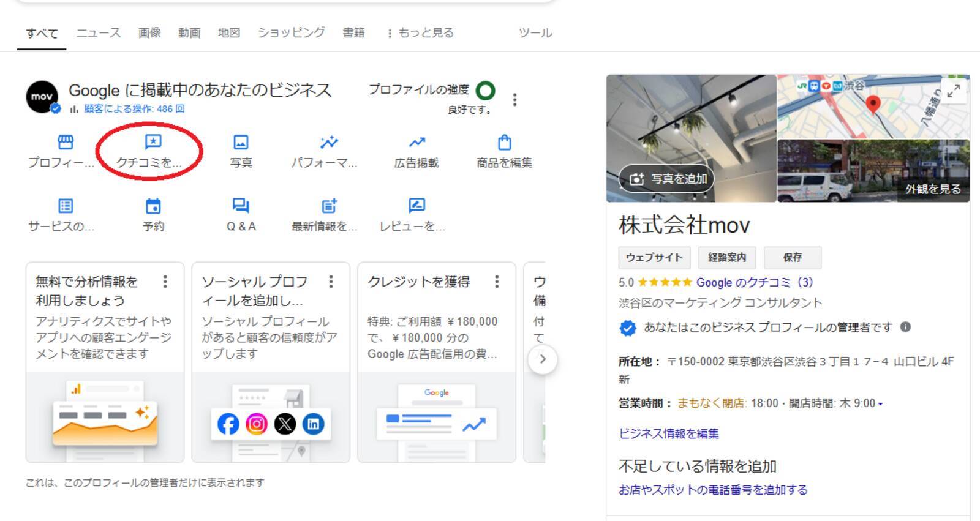
Task: Switch to the ニュース tab
Action: click(98, 33)
